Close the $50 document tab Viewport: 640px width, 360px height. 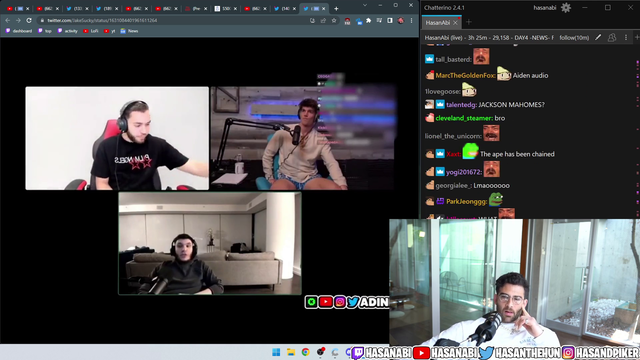236,9
